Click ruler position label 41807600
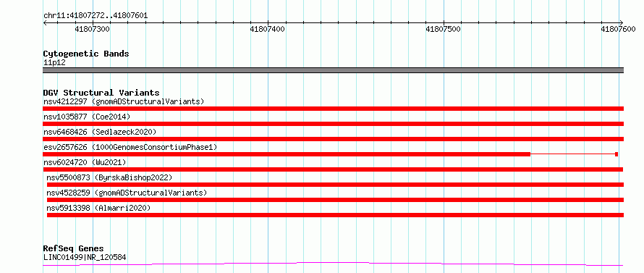This screenshot has width=644, height=273. 618,29
